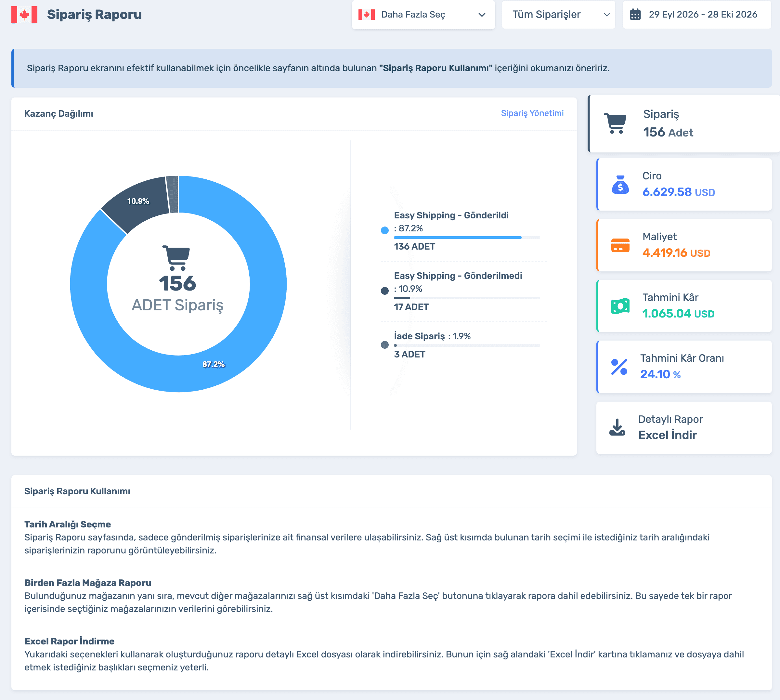Click the calendar icon in date range field
The height and width of the screenshot is (700, 780).
pos(635,15)
